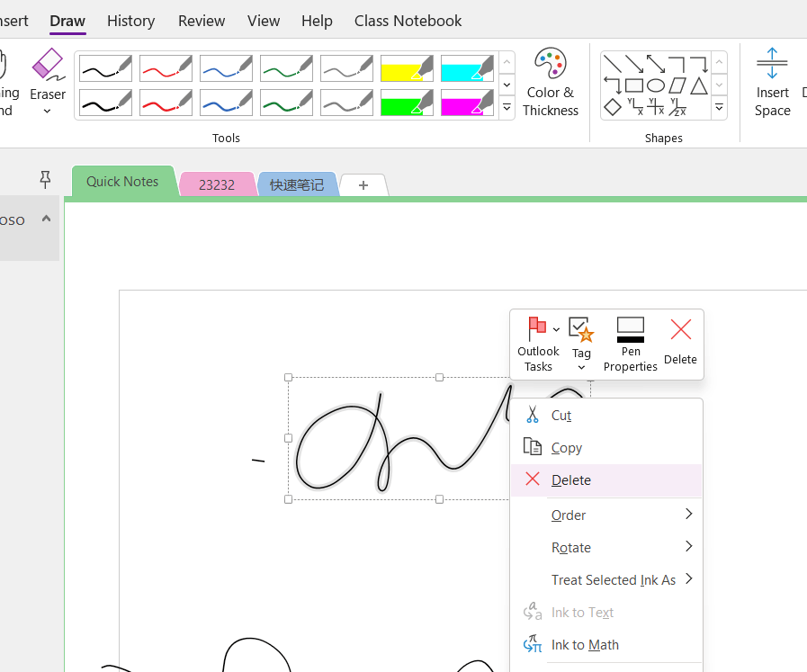
Task: Pick the thick black pen
Action: (105, 102)
